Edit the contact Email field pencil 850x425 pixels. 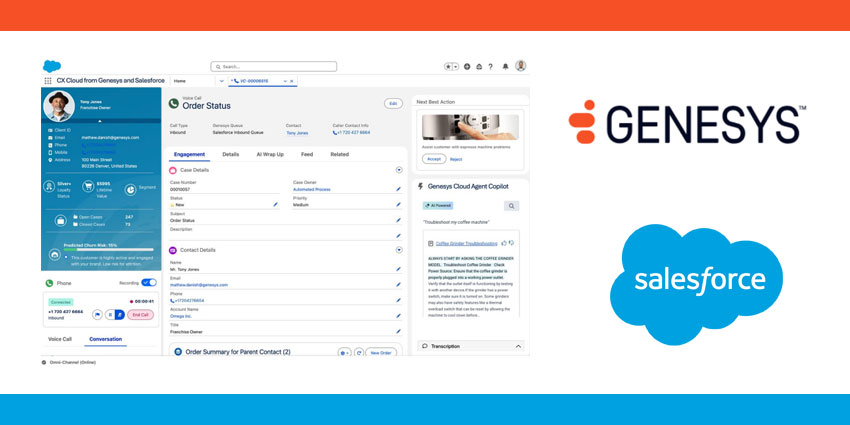(x=398, y=285)
